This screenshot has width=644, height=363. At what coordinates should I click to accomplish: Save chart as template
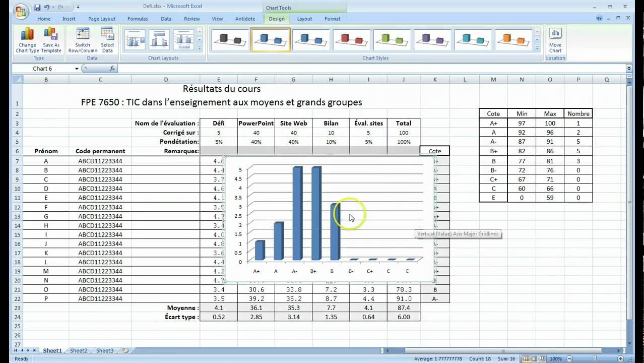pos(51,40)
